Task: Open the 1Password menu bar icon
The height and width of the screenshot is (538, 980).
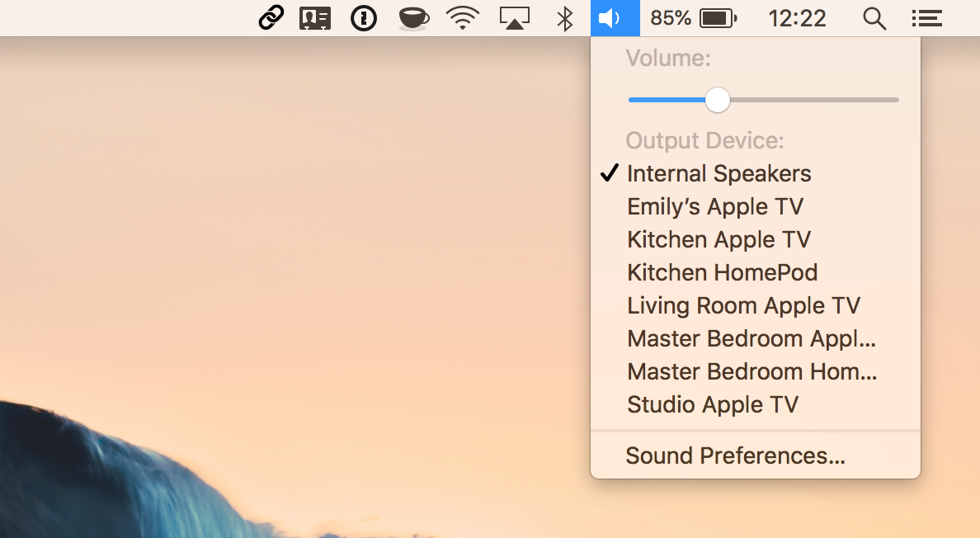Action: (364, 17)
